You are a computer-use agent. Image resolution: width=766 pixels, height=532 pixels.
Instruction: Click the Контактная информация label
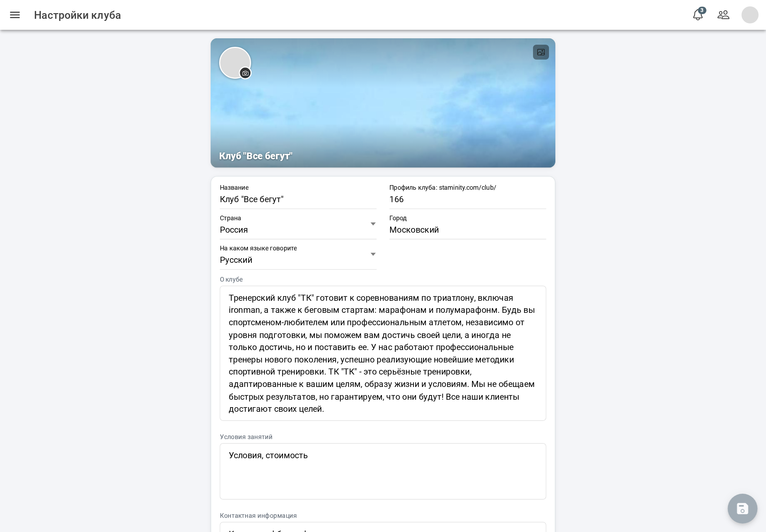[x=258, y=516]
